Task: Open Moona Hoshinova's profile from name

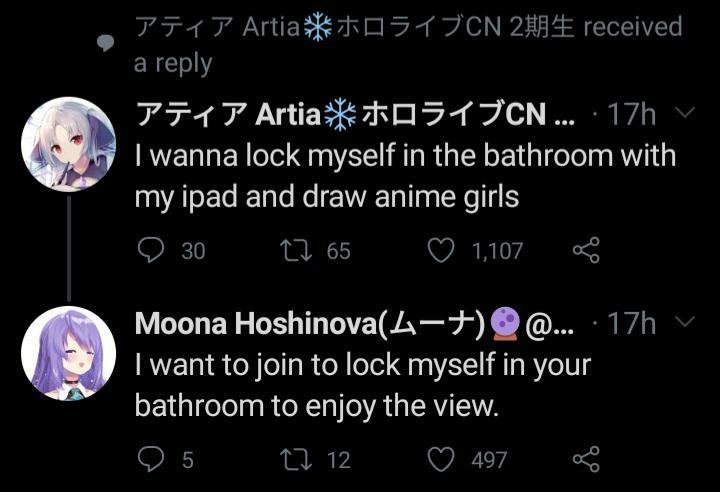Action: 310,324
